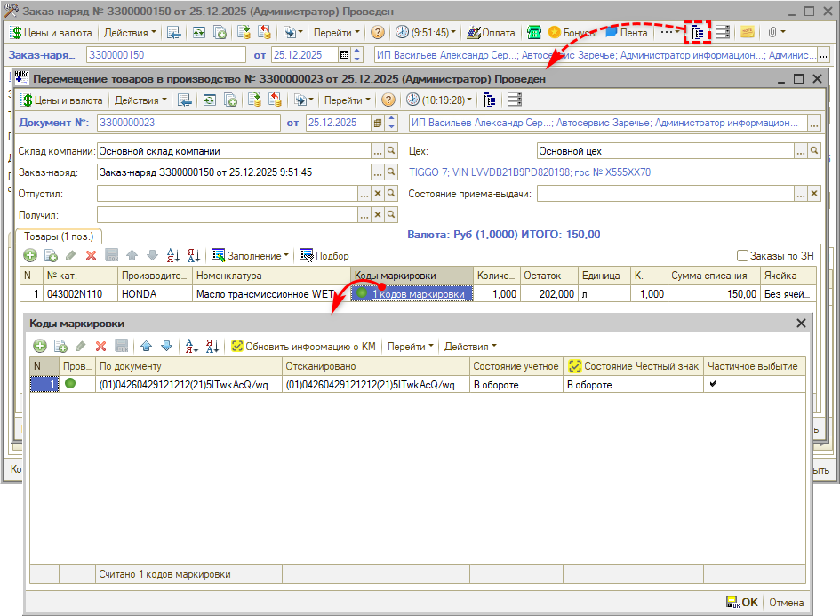Open search for Склад компании field

coord(391,151)
